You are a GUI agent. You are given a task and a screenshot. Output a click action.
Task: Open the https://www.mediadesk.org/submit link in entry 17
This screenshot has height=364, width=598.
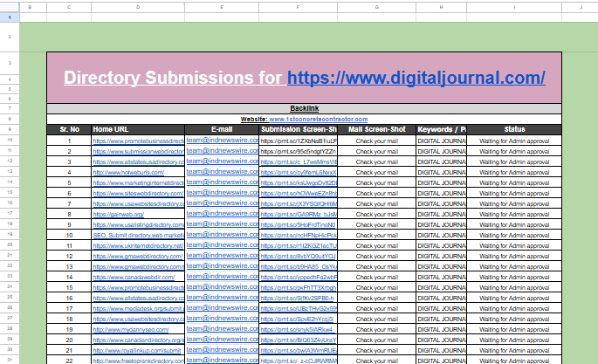[x=138, y=309]
